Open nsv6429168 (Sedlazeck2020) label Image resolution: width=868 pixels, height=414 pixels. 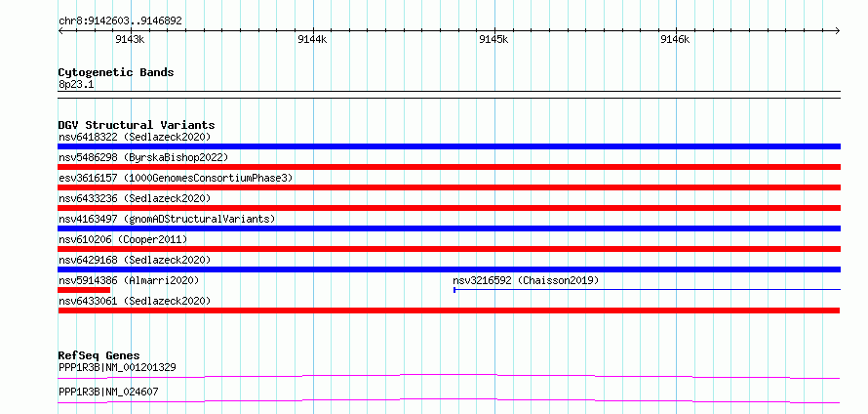135,260
